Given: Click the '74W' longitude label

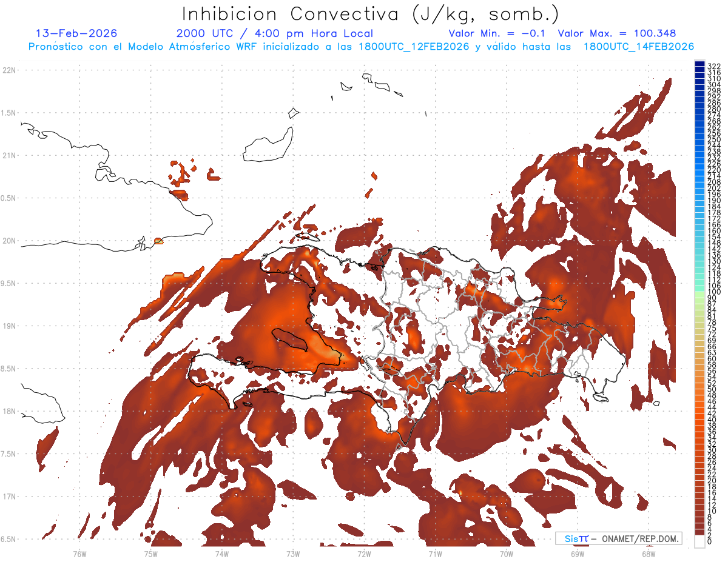Looking at the screenshot, I should click(x=222, y=554).
